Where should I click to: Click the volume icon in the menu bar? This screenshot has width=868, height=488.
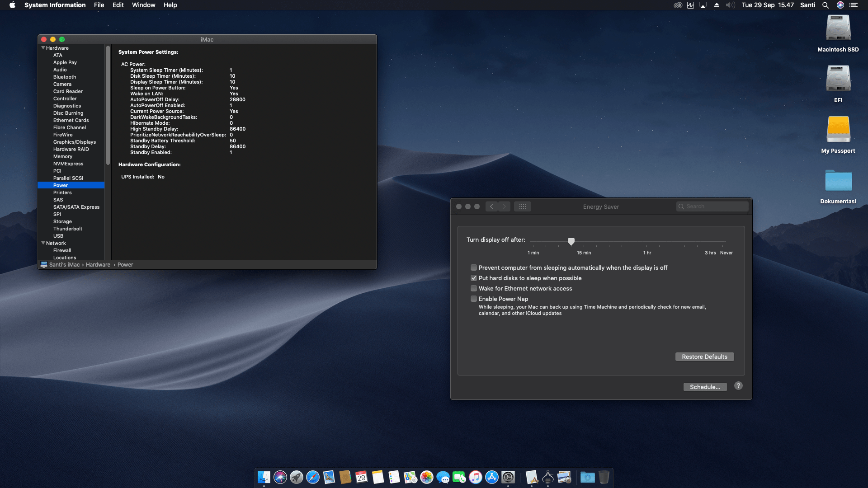[x=730, y=5]
